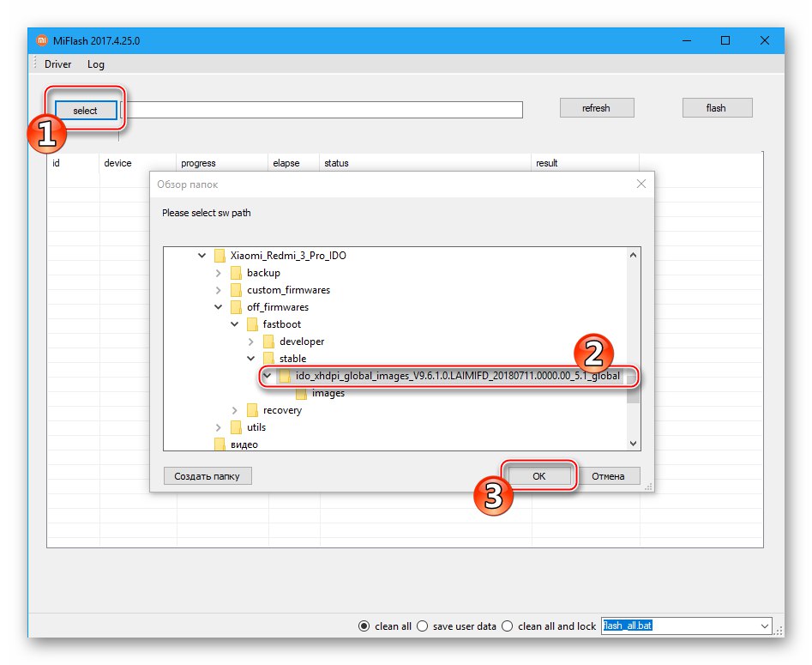This screenshot has width=812, height=665.
Task: Click the custom_firmwares folder icon
Action: (x=236, y=290)
